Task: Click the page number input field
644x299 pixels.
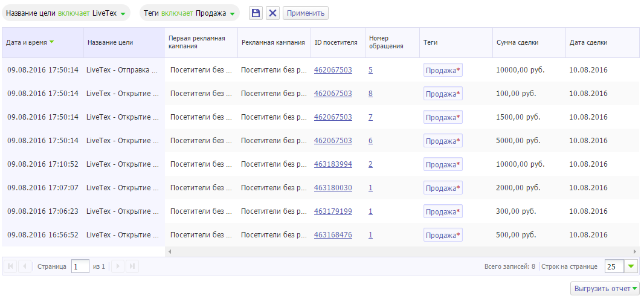Action: tap(80, 266)
